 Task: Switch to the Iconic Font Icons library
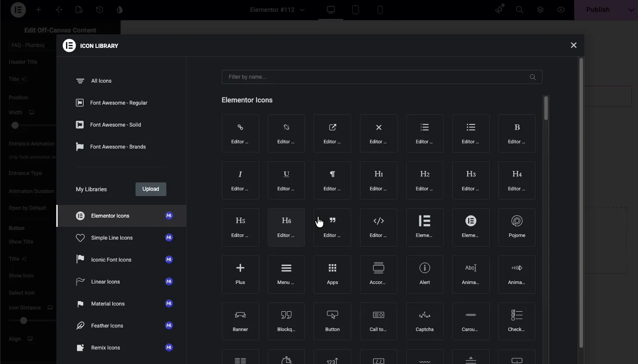click(x=121, y=260)
